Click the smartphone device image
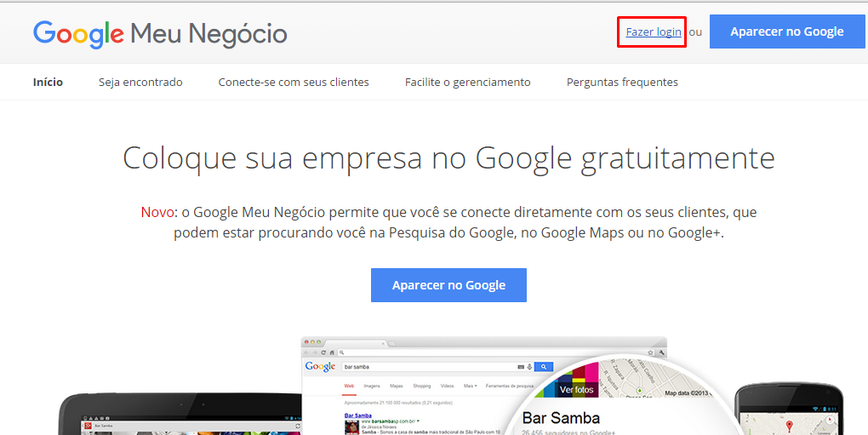This screenshot has height=435, width=868. point(789,409)
